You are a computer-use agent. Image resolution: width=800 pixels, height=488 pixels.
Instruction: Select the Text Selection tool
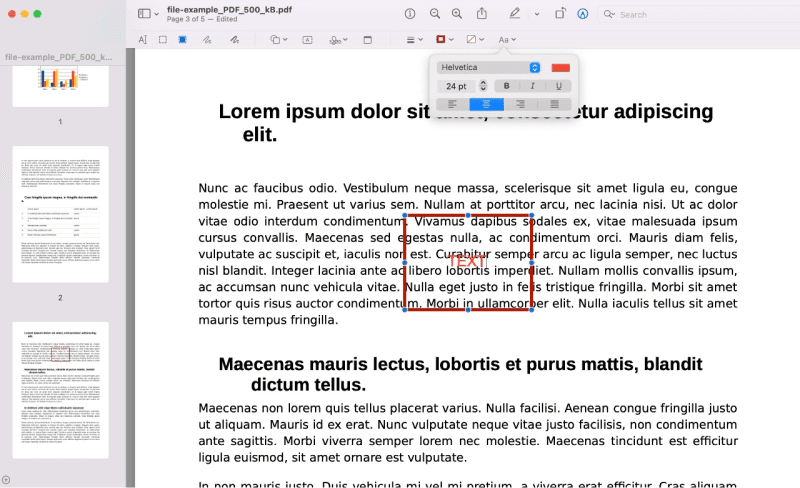tap(142, 39)
